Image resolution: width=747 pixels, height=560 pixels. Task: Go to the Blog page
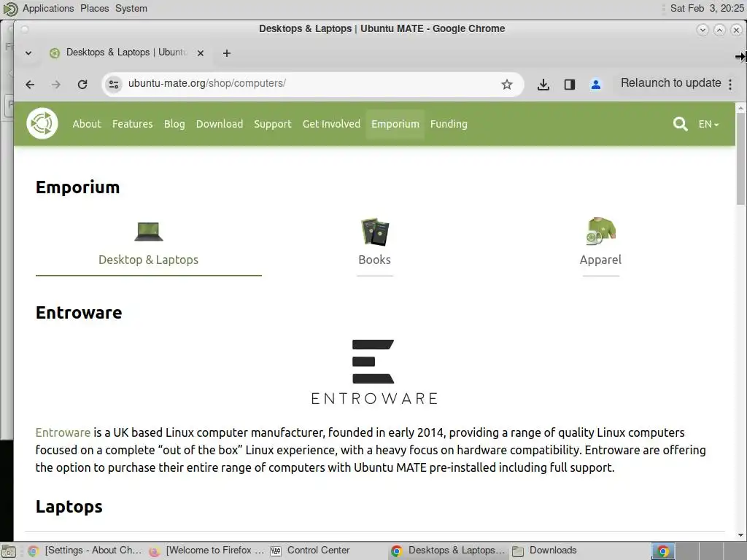pyautogui.click(x=174, y=124)
